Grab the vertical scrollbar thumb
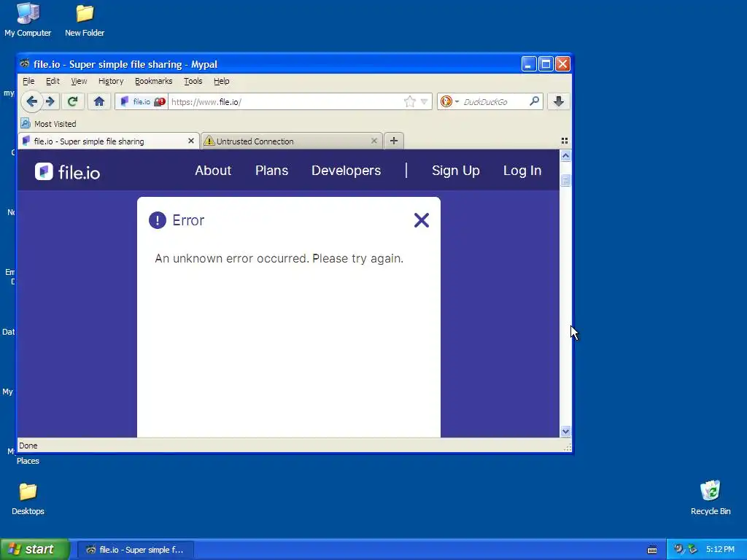Image resolution: width=747 pixels, height=560 pixels. [565, 181]
